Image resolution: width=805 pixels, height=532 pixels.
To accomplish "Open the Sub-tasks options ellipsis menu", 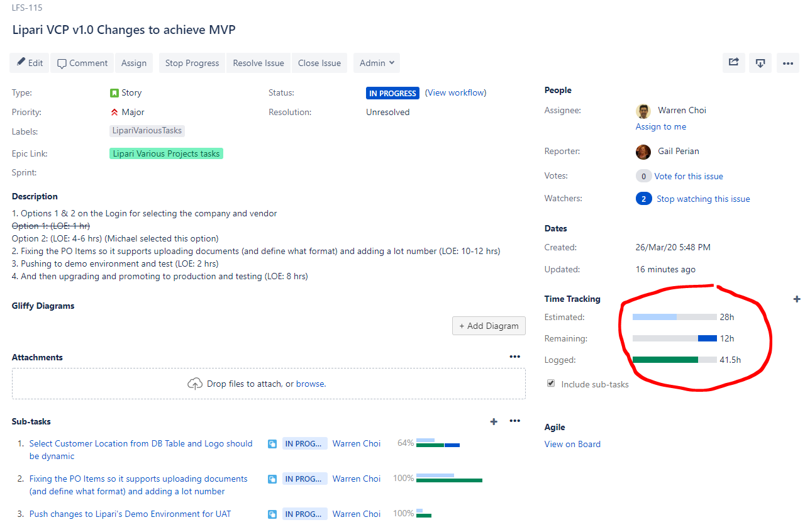I will (x=515, y=421).
